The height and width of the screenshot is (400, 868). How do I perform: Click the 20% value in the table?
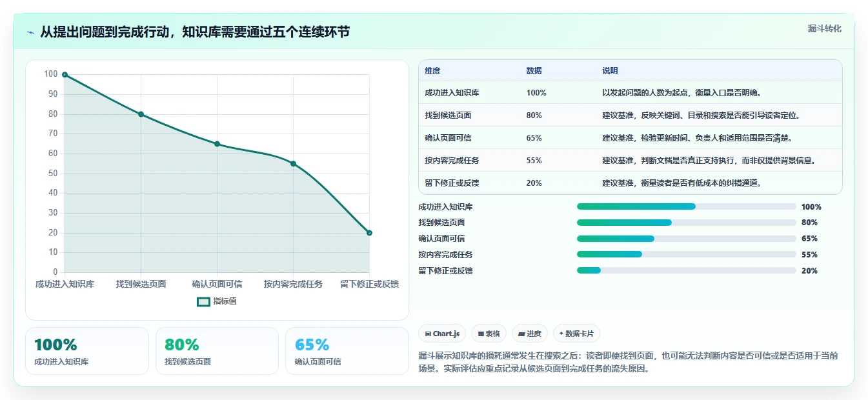[534, 183]
